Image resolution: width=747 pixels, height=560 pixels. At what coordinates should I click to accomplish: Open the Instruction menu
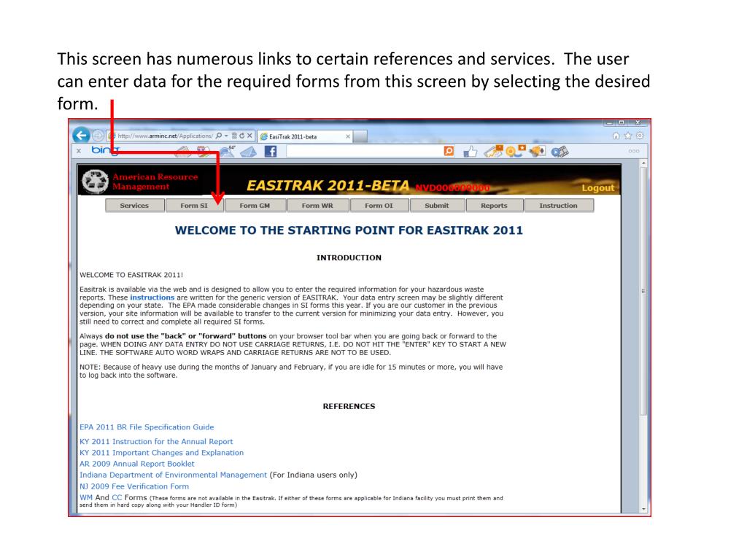pos(558,206)
